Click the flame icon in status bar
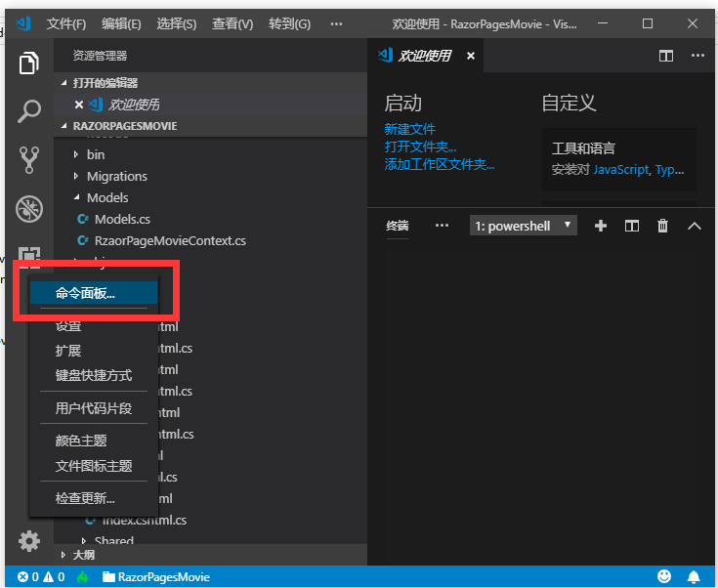 coord(82,577)
